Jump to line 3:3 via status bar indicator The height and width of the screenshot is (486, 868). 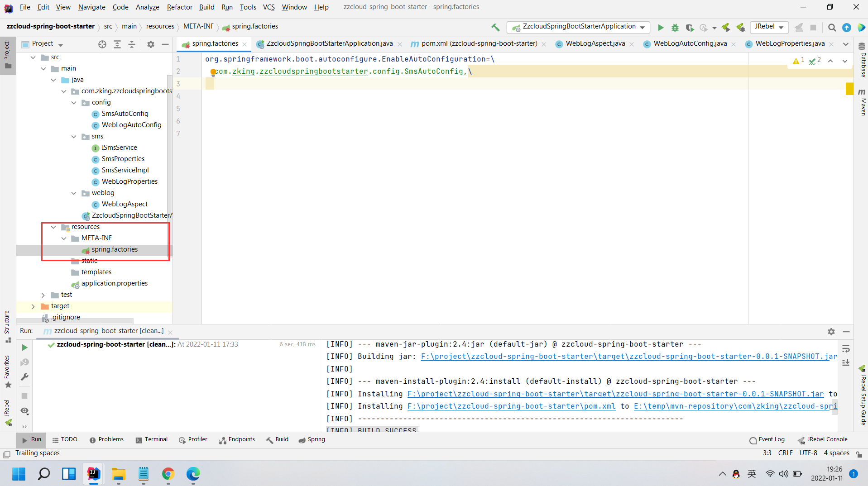coord(767,453)
